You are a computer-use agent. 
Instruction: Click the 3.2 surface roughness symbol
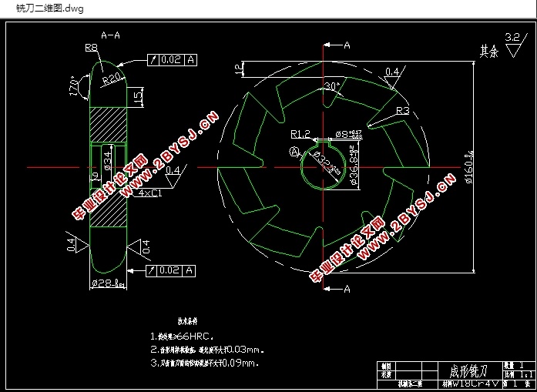pyautogui.click(x=511, y=40)
